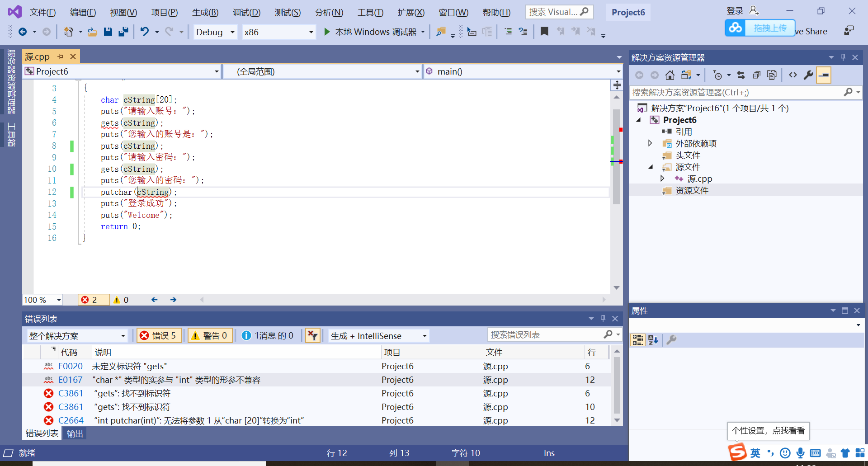Open the 生成(B) menu
The image size is (868, 466).
click(x=205, y=12)
